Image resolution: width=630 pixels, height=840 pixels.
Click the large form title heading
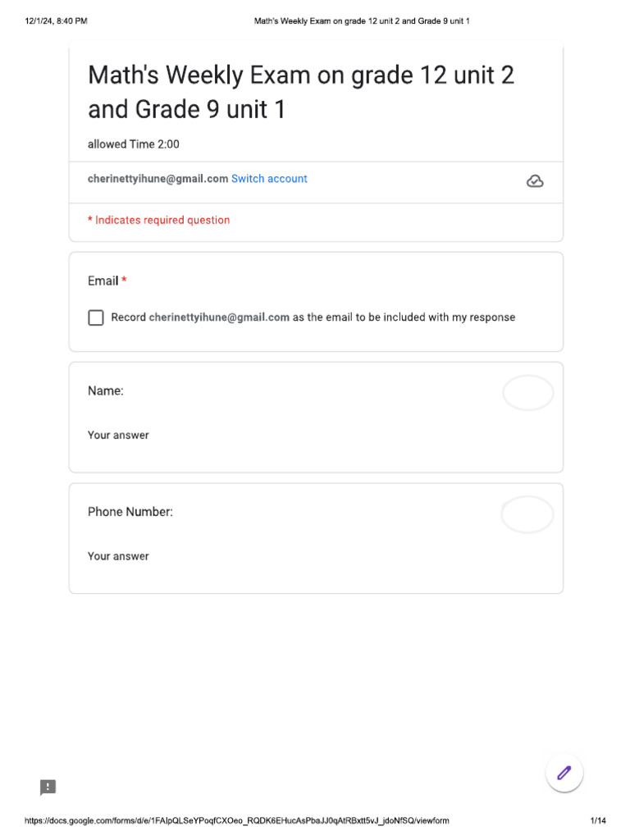tap(301, 92)
